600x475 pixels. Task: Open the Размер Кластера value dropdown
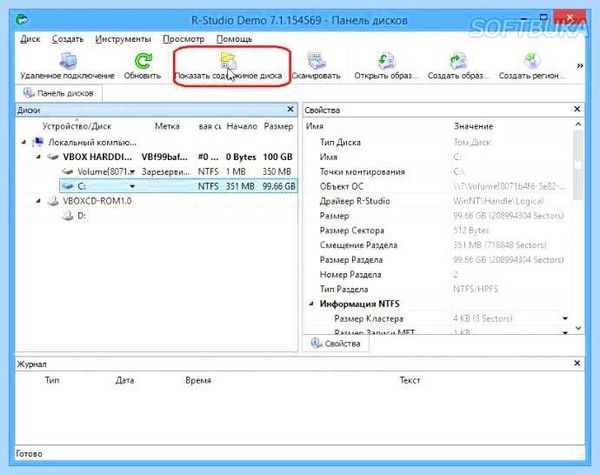click(565, 318)
